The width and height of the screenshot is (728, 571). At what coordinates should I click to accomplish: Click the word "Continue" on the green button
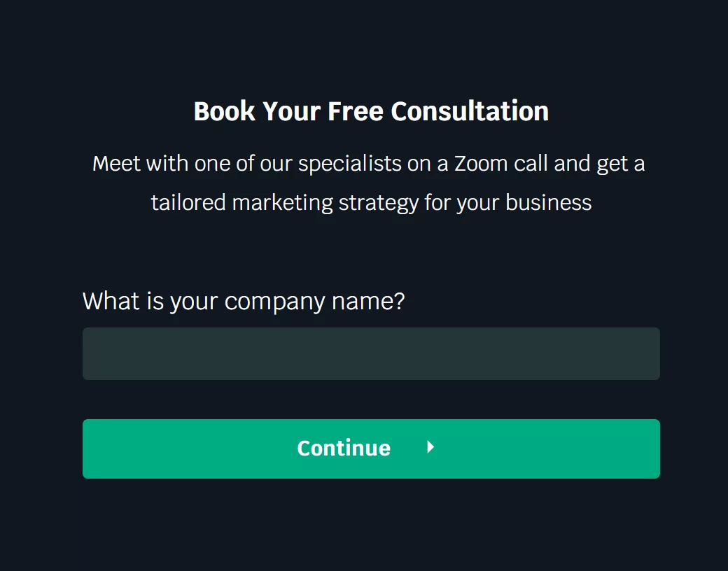tap(344, 449)
